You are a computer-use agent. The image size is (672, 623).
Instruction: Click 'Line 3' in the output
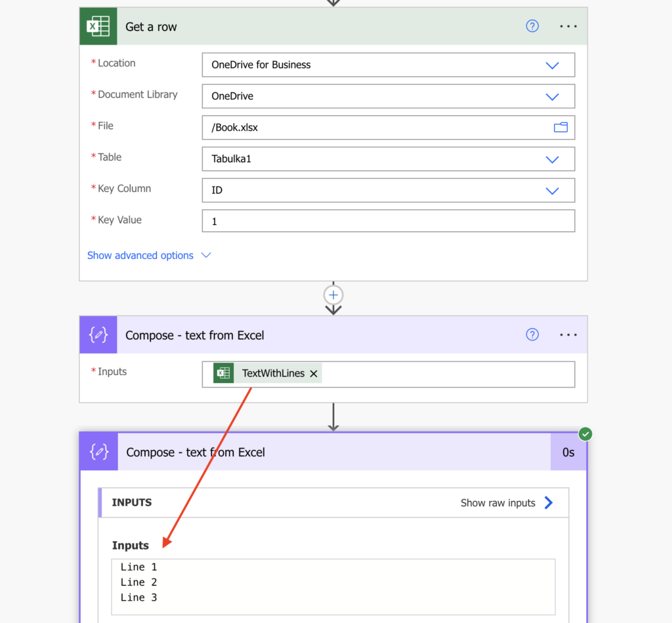click(138, 597)
